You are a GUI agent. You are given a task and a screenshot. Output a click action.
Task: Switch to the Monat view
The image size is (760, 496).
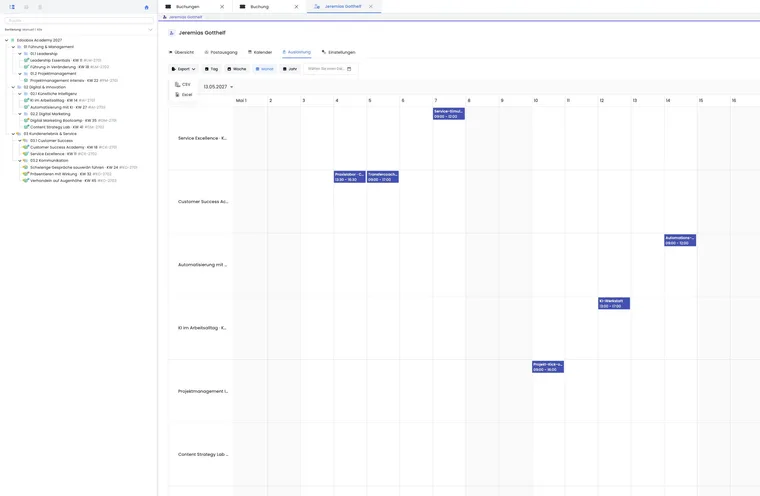(x=264, y=69)
